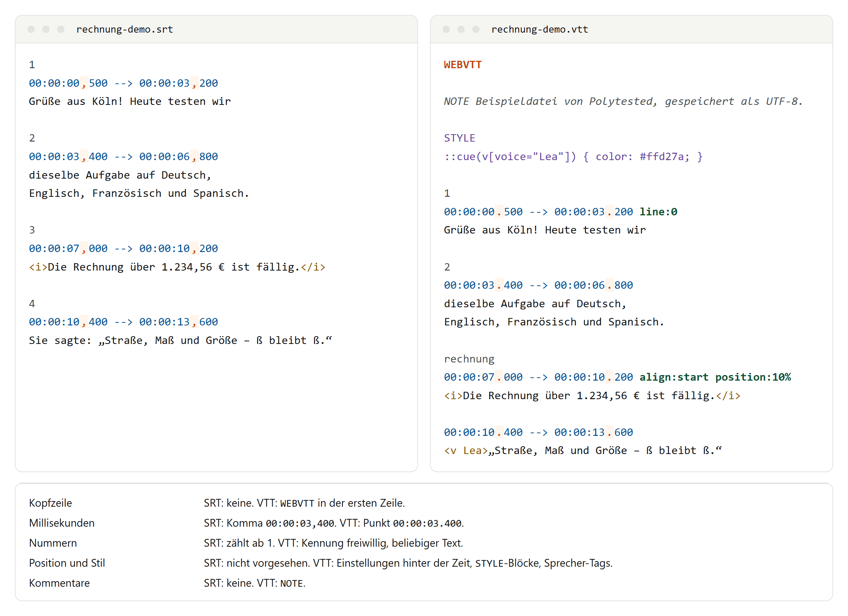Click the align:start position:10% settings
Screen dimensions: 848x616
715,377
